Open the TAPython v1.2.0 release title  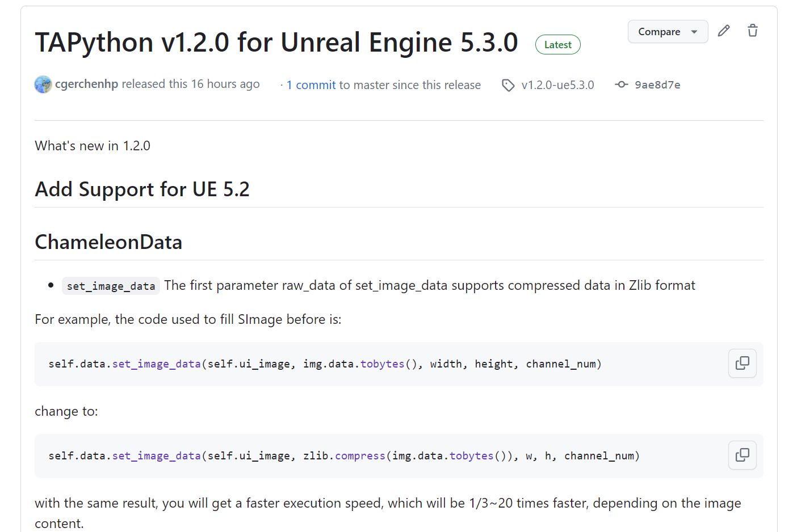pyautogui.click(x=276, y=43)
